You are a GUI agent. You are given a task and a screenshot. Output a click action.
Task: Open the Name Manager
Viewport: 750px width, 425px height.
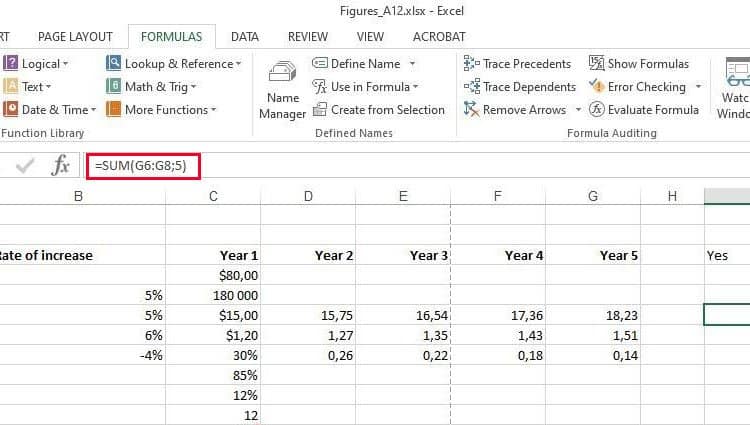[x=282, y=90]
